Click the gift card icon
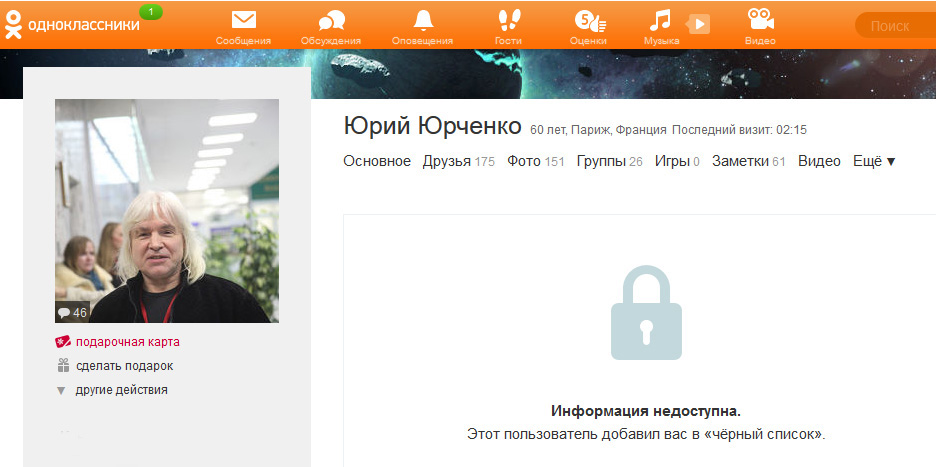Screen dimensions: 936x467 [63, 342]
